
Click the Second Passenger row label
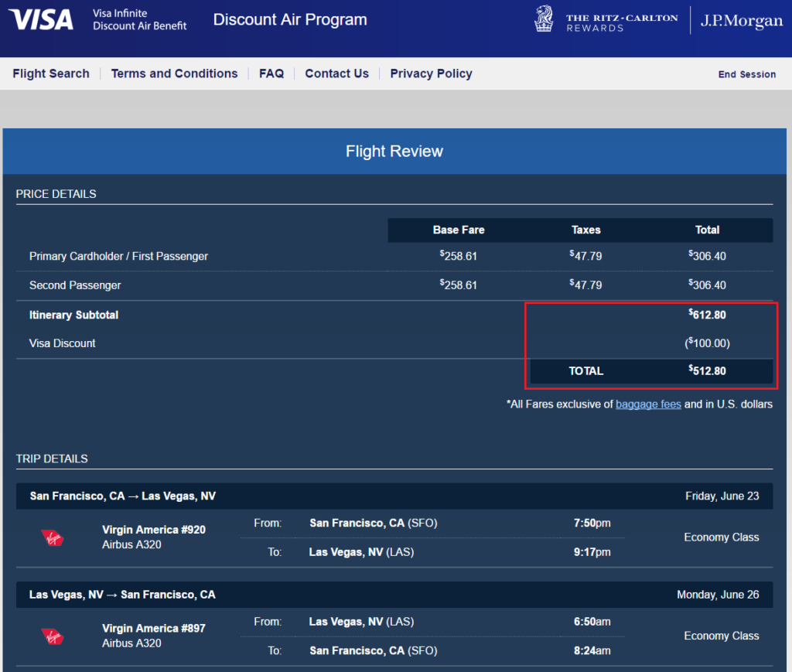point(75,286)
